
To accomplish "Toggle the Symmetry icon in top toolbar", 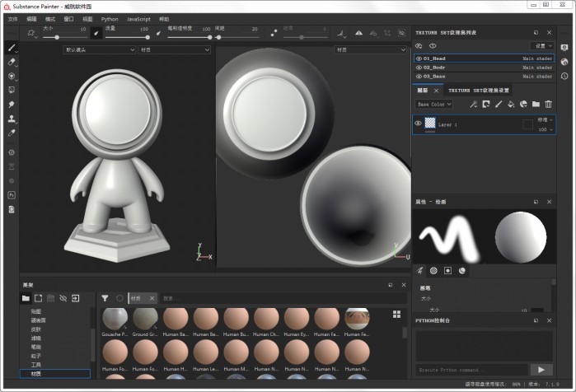I will point(358,33).
